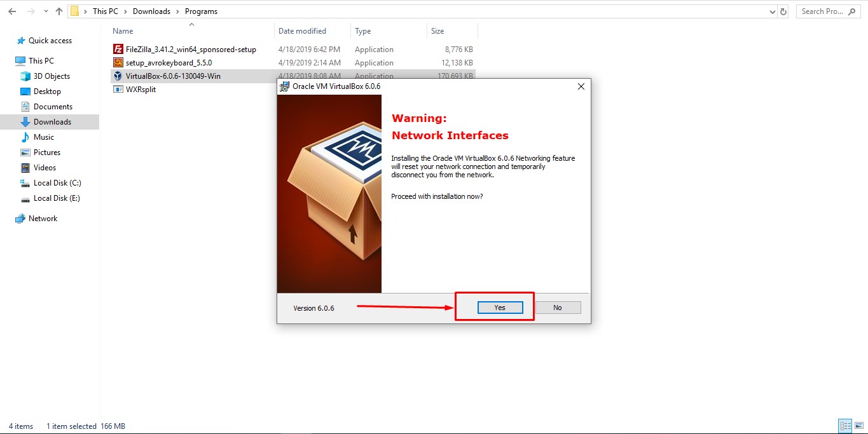Select the WXRsplit file icon

[x=118, y=89]
